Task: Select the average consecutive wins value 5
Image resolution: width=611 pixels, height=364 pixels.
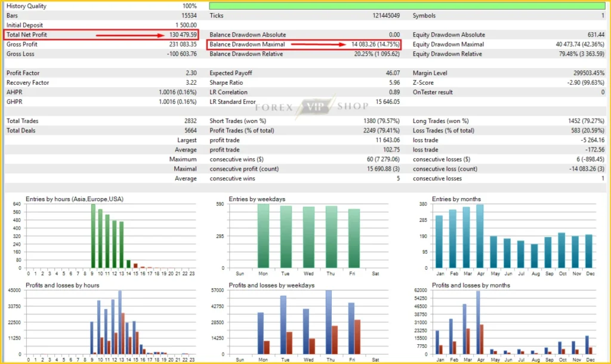Action: (398, 178)
